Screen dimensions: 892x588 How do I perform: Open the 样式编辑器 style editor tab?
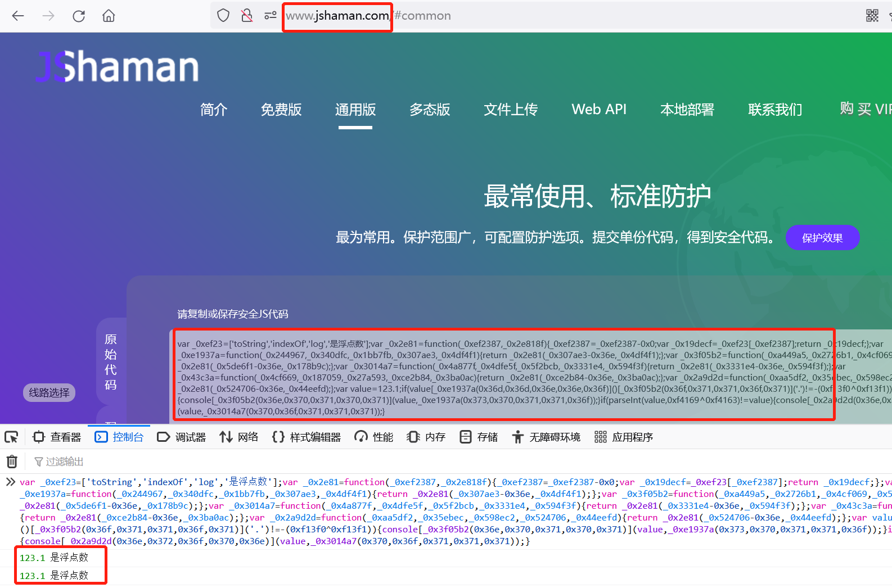point(307,437)
